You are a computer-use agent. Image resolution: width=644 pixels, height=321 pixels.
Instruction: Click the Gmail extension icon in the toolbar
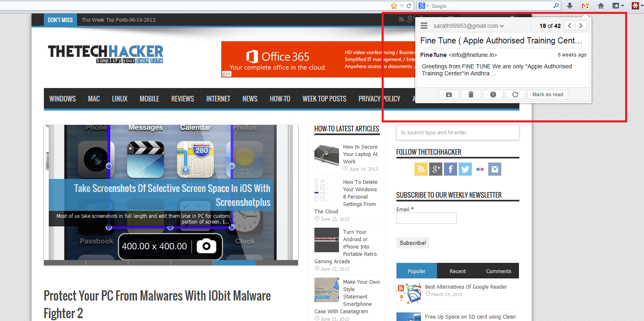tap(585, 6)
